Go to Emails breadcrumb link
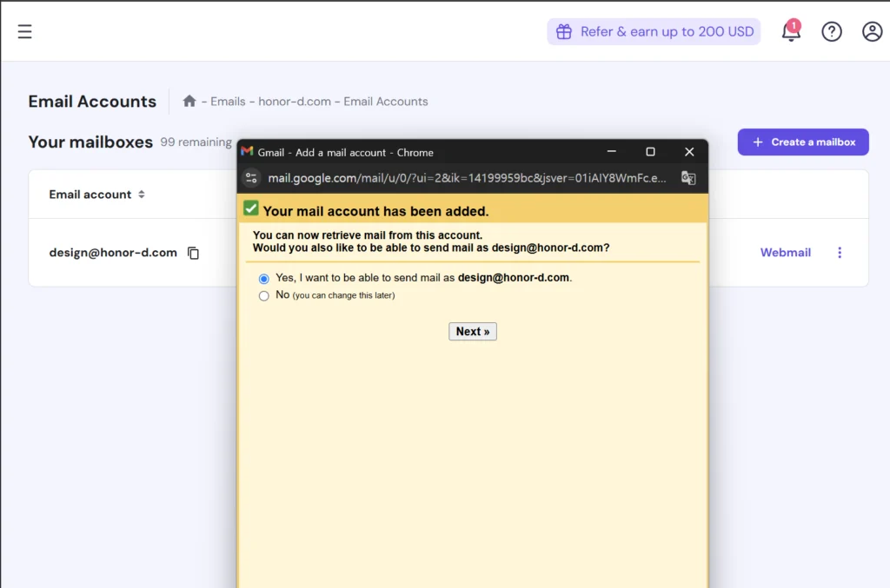890x588 pixels. click(228, 102)
